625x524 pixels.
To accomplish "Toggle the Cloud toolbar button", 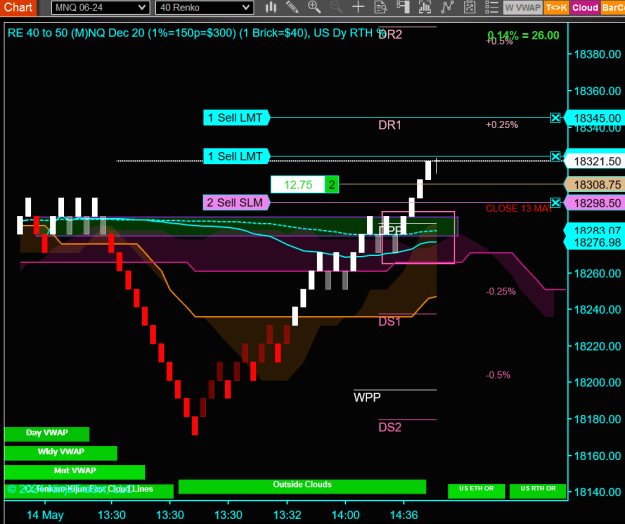I will pos(585,8).
